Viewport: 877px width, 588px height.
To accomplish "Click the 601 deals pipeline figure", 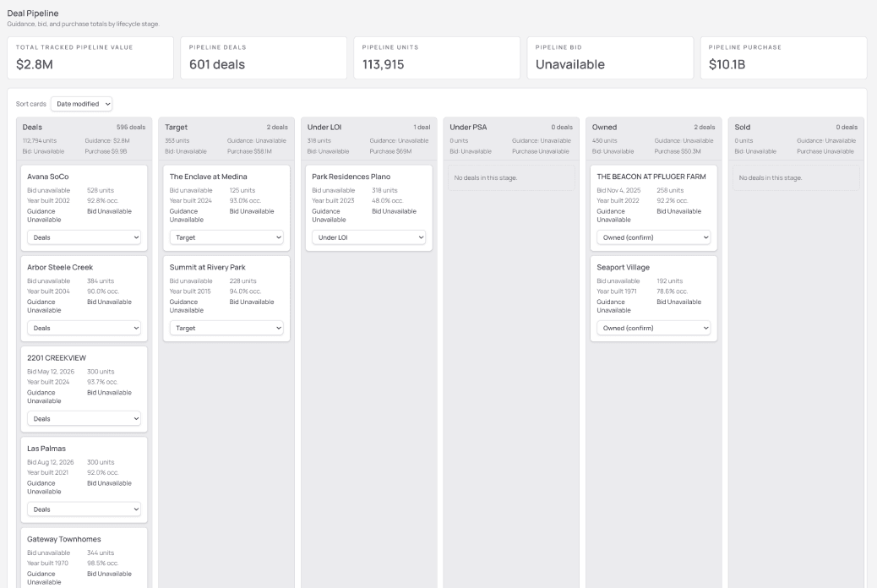I will pyautogui.click(x=217, y=64).
